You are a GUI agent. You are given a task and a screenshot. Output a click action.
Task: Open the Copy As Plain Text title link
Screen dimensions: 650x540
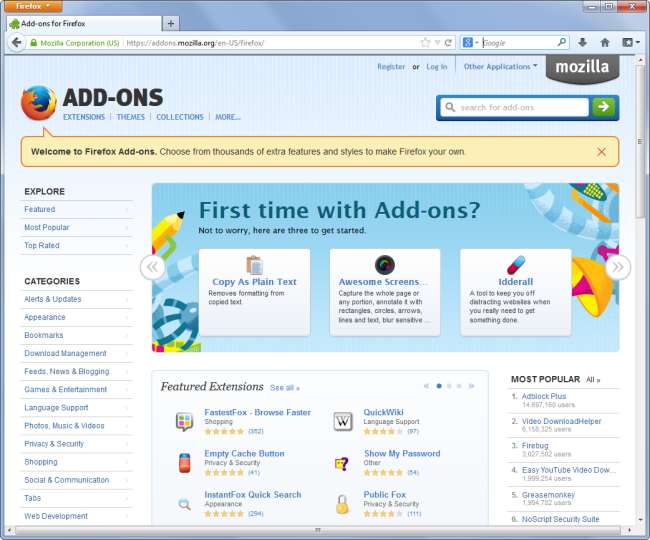254,282
